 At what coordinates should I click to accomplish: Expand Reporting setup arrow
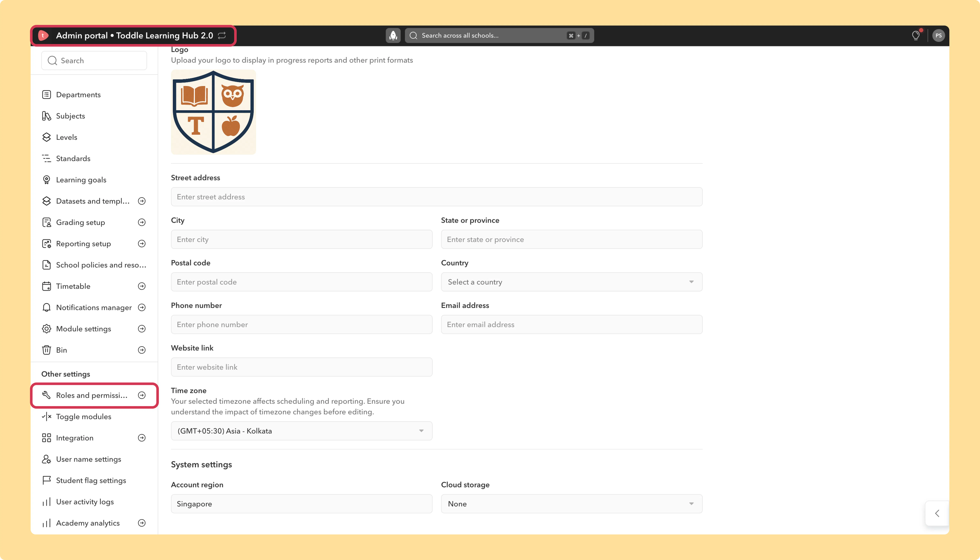click(142, 243)
